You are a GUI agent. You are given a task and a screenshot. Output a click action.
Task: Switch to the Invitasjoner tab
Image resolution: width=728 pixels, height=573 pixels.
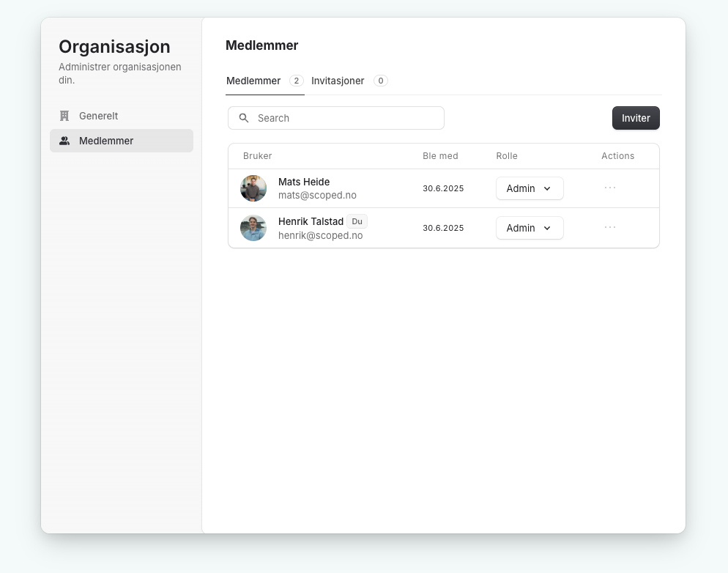338,81
